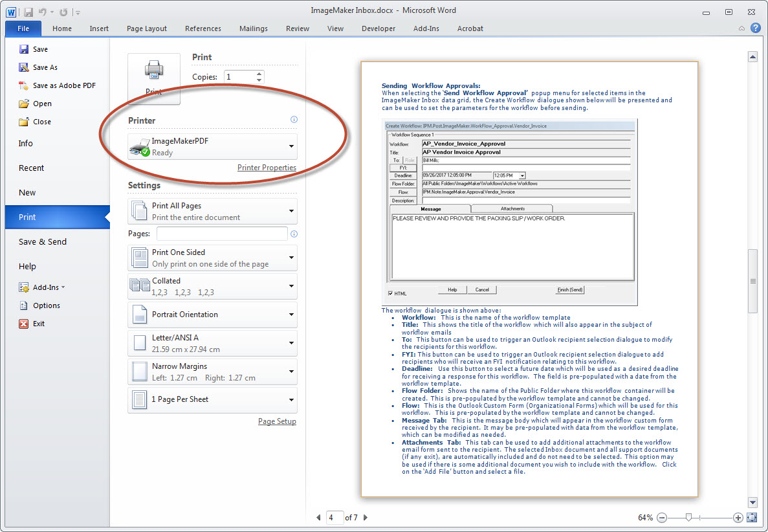The height and width of the screenshot is (532, 768).
Task: Click the Exit icon
Action: (23, 324)
